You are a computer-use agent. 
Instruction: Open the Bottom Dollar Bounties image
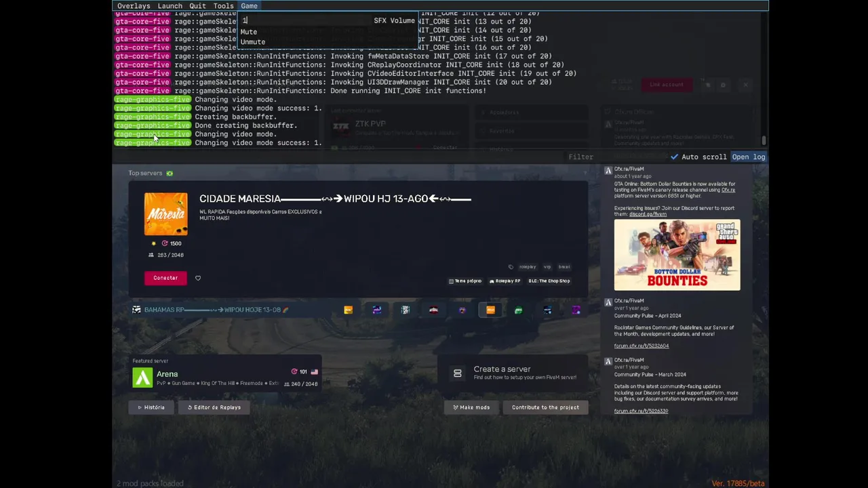click(x=677, y=255)
